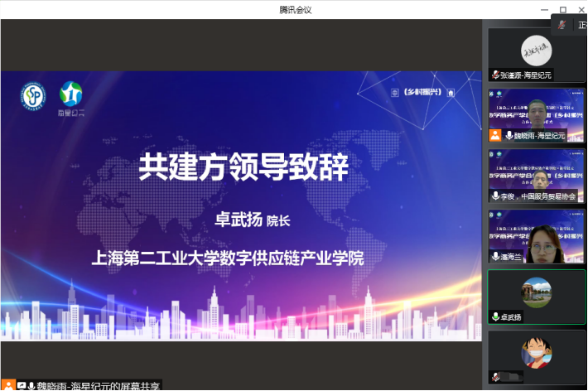Click 李俊，中国服务贸易协会 name label
Viewport: 588px width, 391px height.
[537, 195]
